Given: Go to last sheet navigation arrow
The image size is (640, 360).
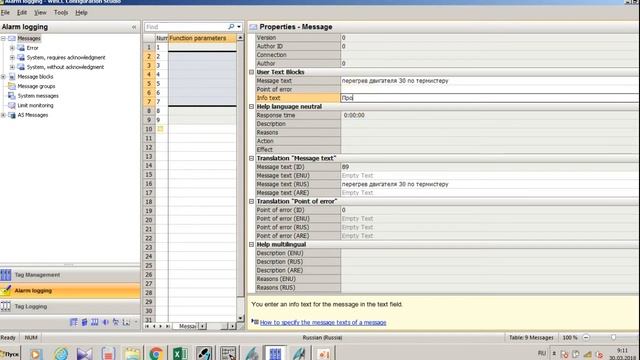Looking at the screenshot, I should click(x=167, y=326).
